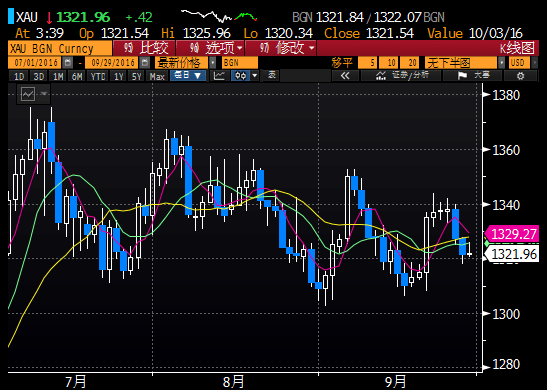Screen dimensions: 547x390
Task: Open the 97) 修改 edit menu
Action: pyautogui.click(x=281, y=48)
